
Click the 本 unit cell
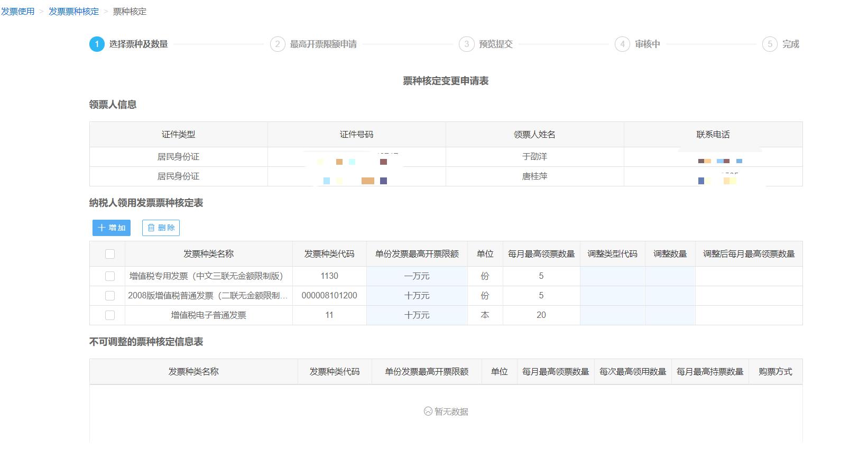[x=485, y=315]
